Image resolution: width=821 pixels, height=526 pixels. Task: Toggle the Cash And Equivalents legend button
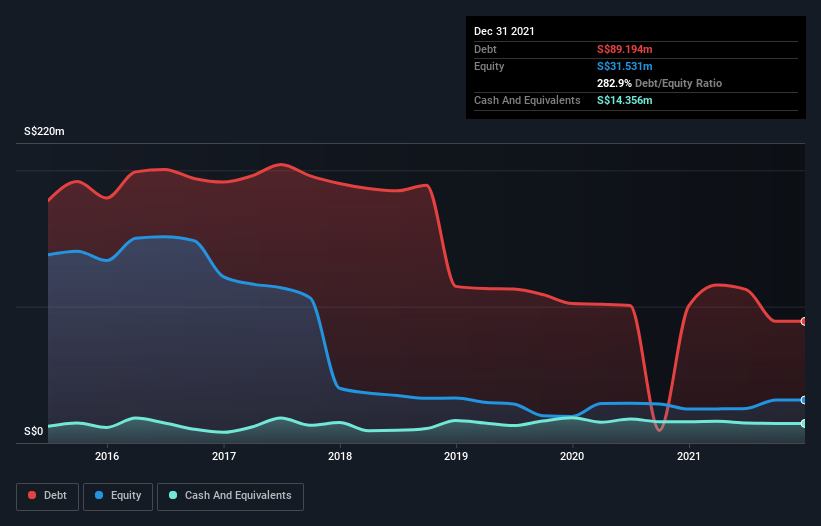230,496
